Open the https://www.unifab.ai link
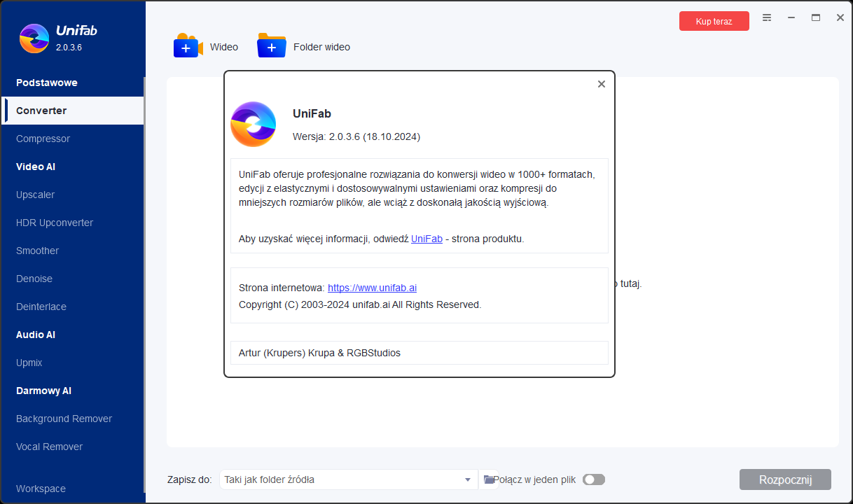853x504 pixels. click(372, 288)
